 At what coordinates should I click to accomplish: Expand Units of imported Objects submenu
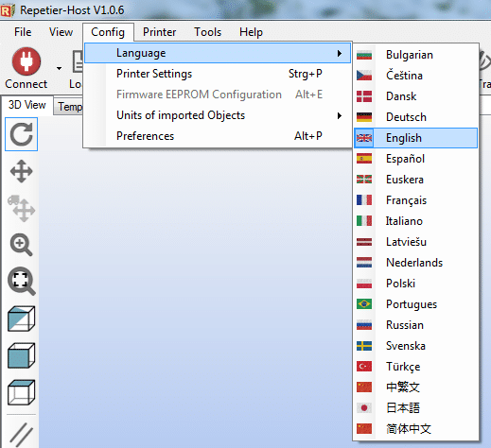point(218,115)
